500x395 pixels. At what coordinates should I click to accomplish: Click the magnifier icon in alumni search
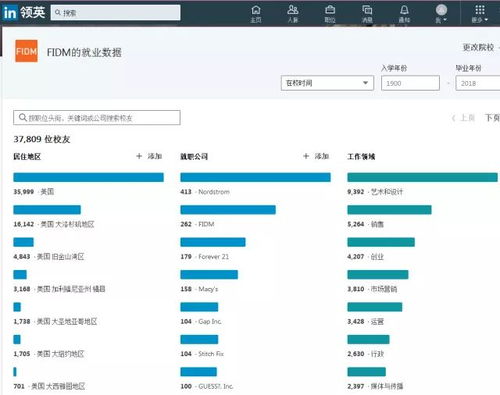coord(23,117)
